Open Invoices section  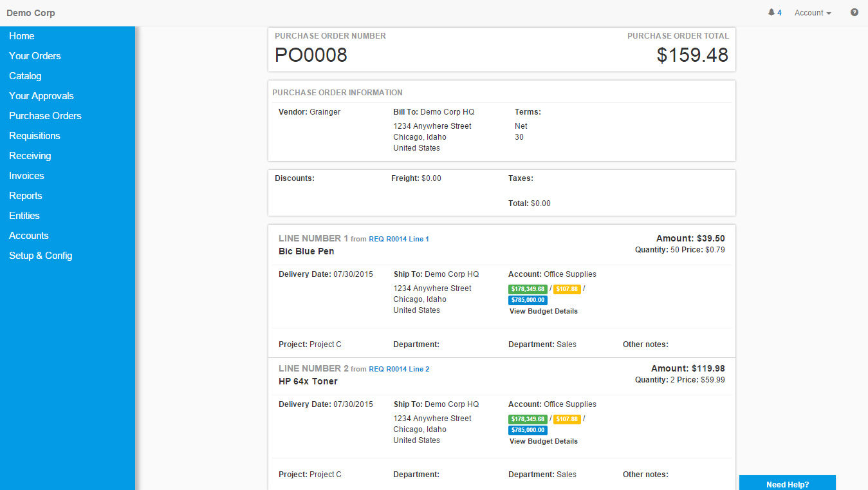click(26, 176)
